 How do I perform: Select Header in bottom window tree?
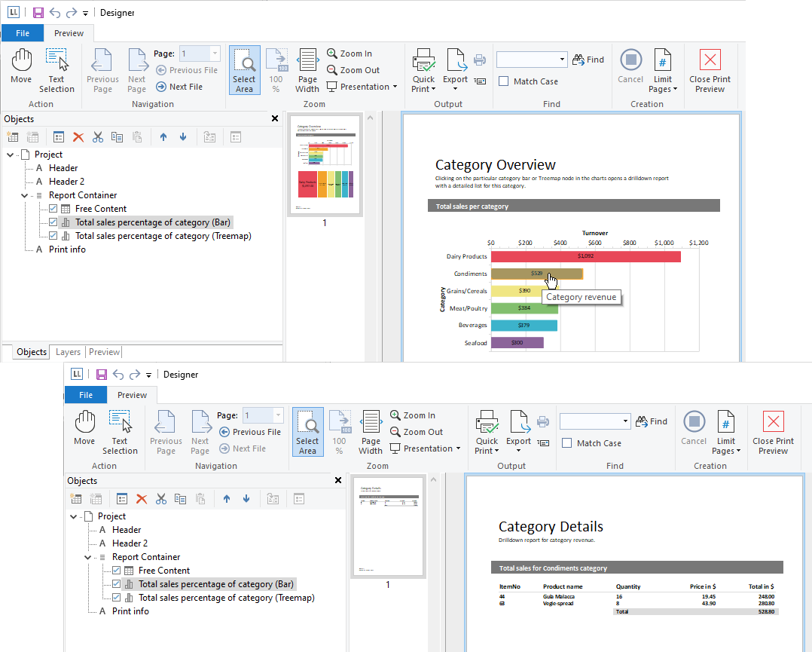coord(127,530)
